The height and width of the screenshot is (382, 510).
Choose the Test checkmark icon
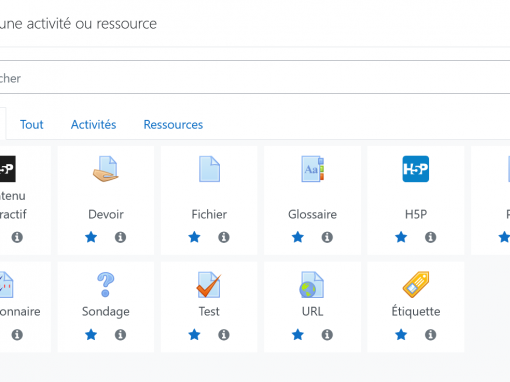pos(209,285)
